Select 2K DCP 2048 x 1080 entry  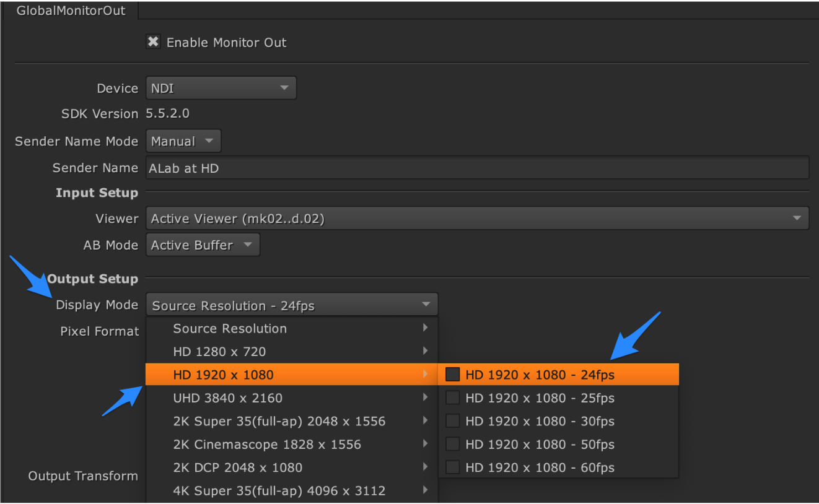pyautogui.click(x=292, y=467)
